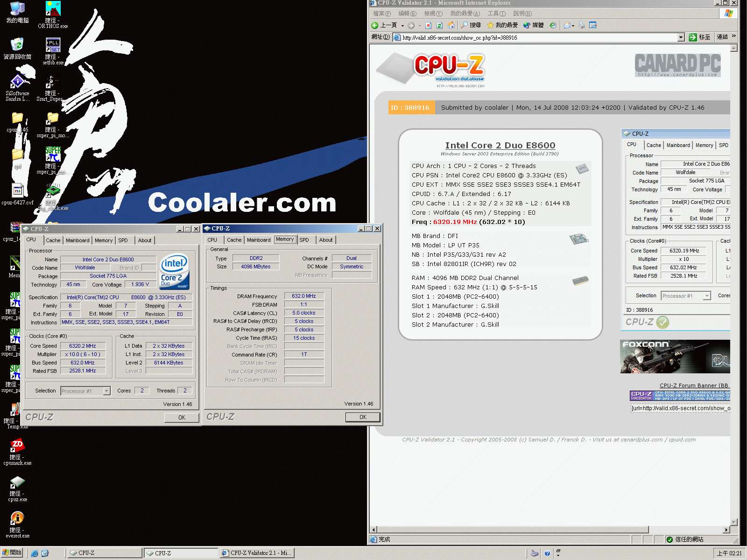This screenshot has height=560, width=747.
Task: Select the Temp.exe shortcut on the desktop
Action: pyautogui.click(x=17, y=415)
